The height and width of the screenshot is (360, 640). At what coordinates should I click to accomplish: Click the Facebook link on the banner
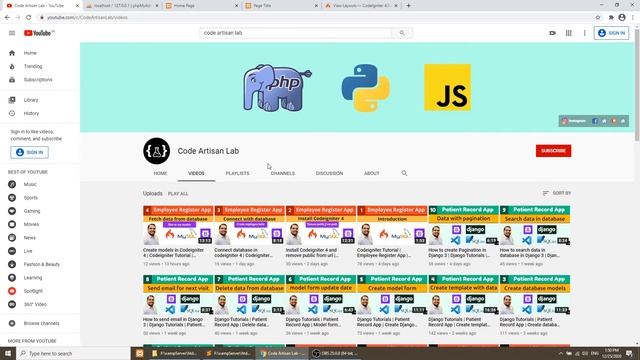[x=595, y=121]
